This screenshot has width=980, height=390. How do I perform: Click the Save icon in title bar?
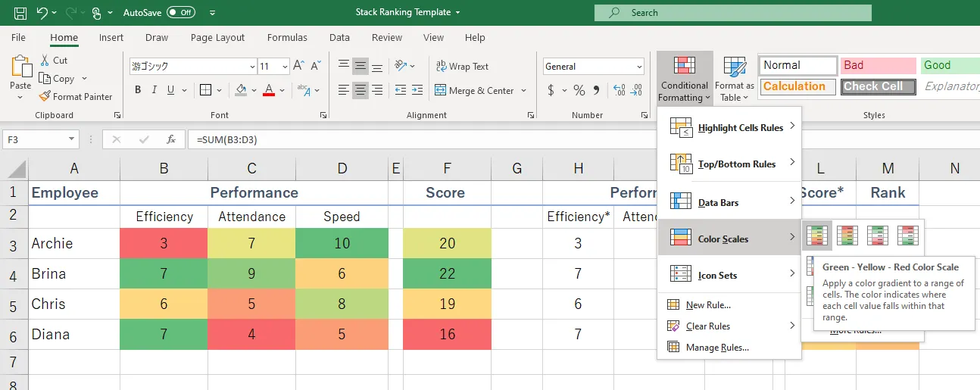click(20, 13)
